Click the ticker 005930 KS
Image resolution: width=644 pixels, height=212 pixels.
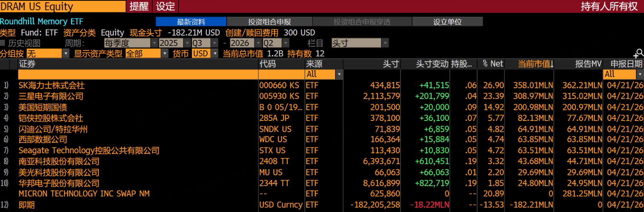pyautogui.click(x=279, y=96)
